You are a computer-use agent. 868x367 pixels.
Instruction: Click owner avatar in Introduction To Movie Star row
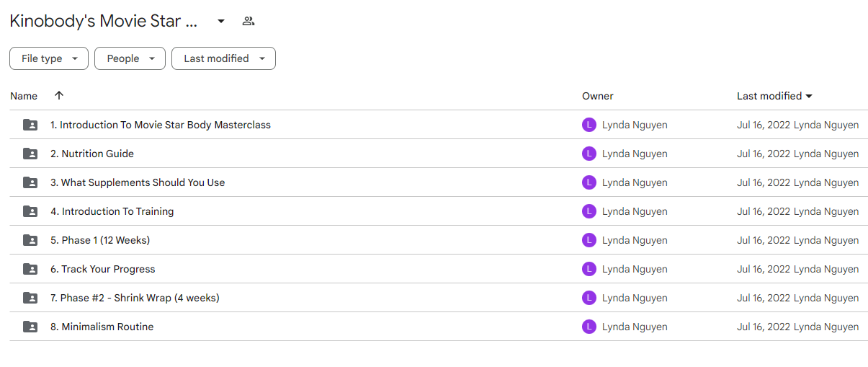pyautogui.click(x=589, y=125)
